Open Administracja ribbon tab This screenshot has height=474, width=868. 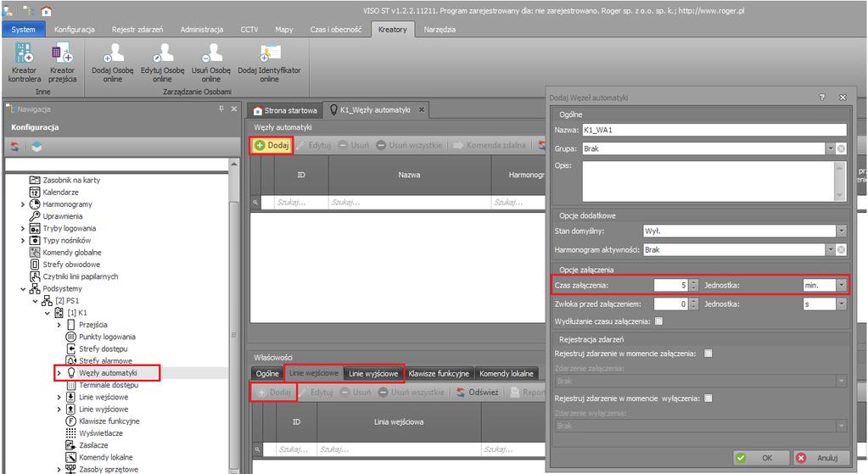pyautogui.click(x=201, y=30)
